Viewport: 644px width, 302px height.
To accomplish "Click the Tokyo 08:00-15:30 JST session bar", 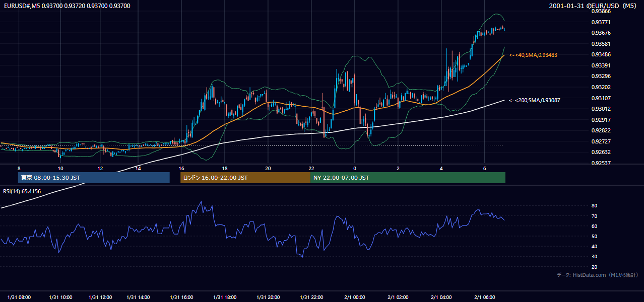I will pos(94,178).
